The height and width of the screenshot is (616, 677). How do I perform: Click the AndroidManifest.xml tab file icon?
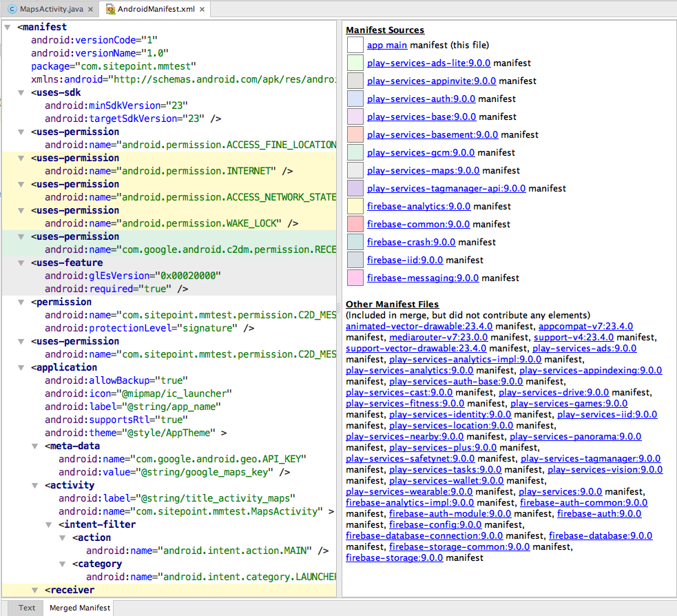click(108, 10)
